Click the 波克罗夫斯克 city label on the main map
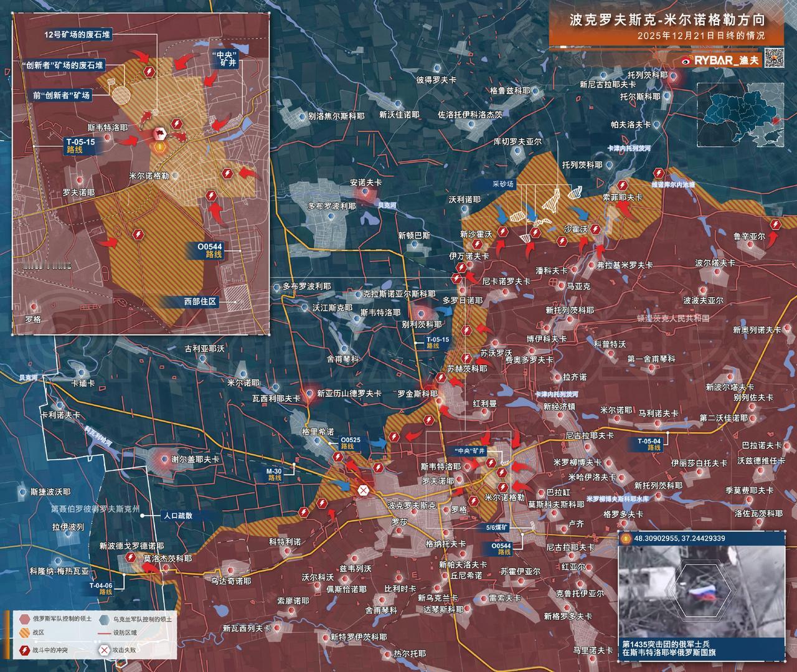The height and width of the screenshot is (672, 797). click(x=412, y=505)
